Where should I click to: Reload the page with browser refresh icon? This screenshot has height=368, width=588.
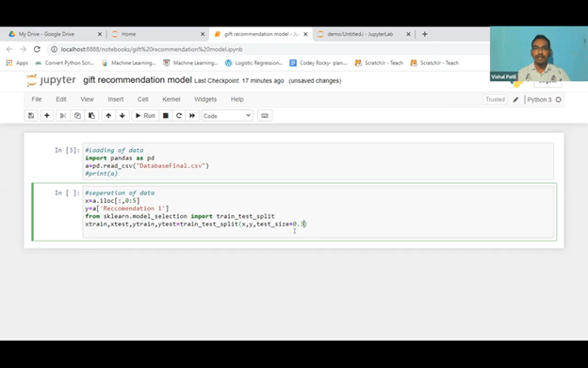(37, 49)
